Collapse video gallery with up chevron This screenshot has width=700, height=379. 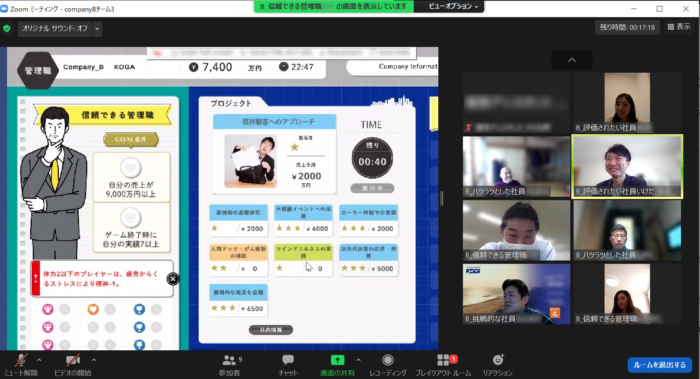point(572,60)
